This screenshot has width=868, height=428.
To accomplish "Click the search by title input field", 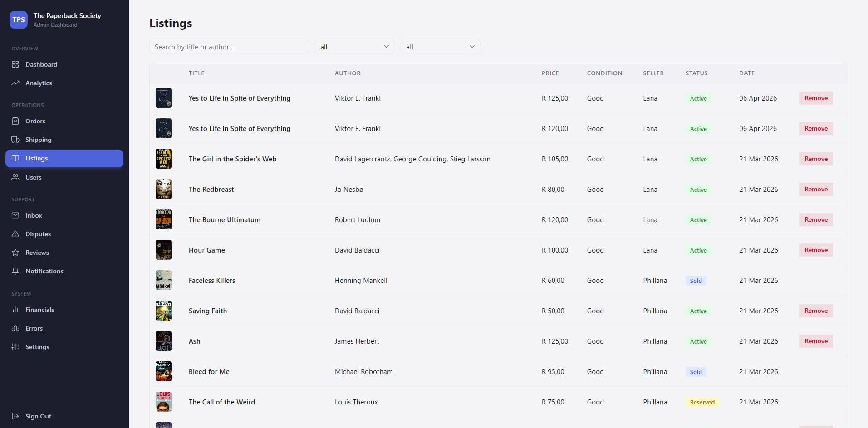I will pos(229,46).
